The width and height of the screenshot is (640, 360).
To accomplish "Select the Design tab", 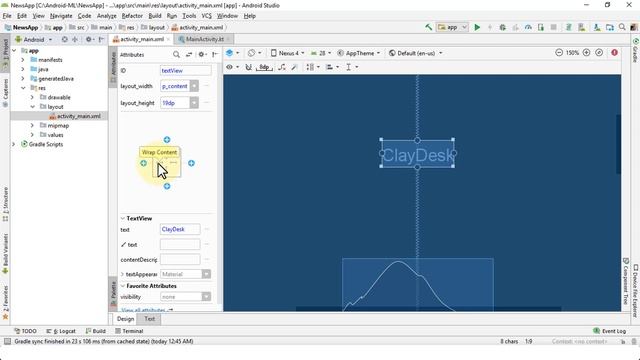I will tap(125, 319).
